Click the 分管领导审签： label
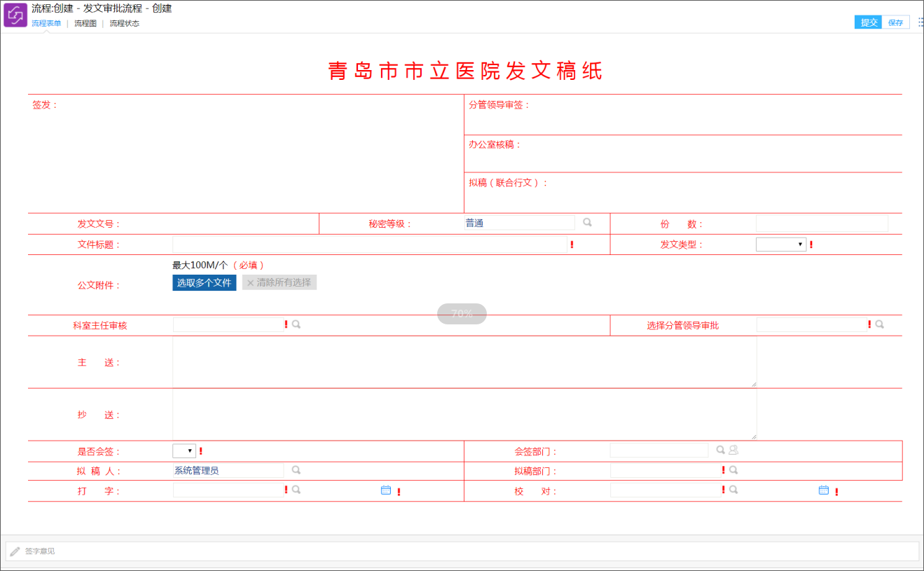 [x=499, y=104]
